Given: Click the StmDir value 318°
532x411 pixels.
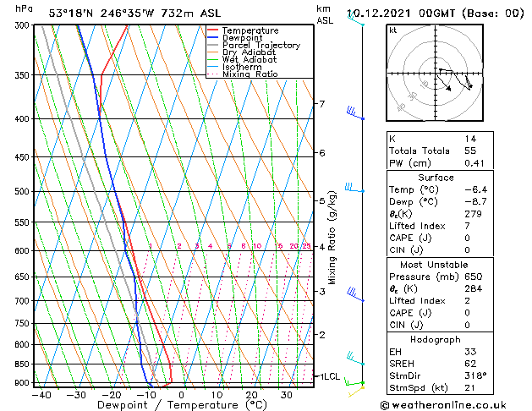Looking at the screenshot, I should click(x=475, y=376).
